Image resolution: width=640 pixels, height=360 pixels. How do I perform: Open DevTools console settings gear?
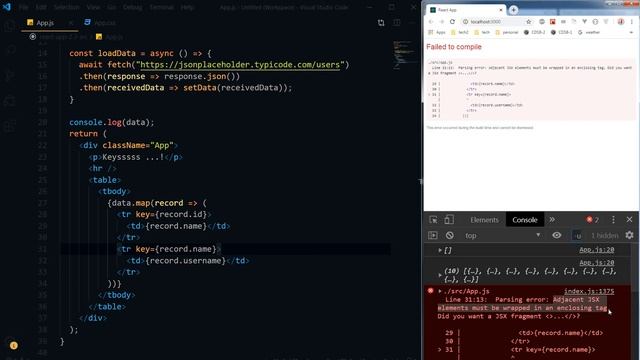[629, 235]
